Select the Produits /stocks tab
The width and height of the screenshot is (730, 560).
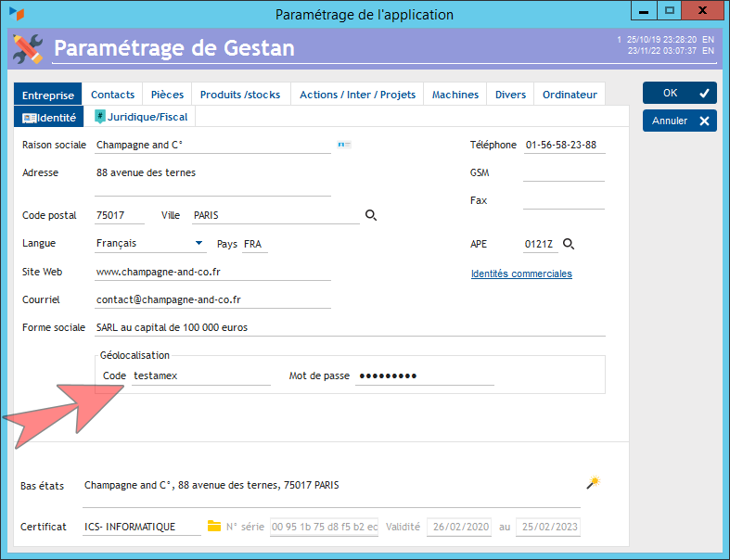point(240,95)
